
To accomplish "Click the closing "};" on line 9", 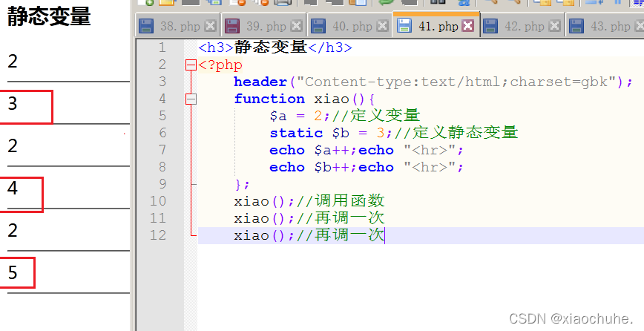I will click(x=242, y=184).
